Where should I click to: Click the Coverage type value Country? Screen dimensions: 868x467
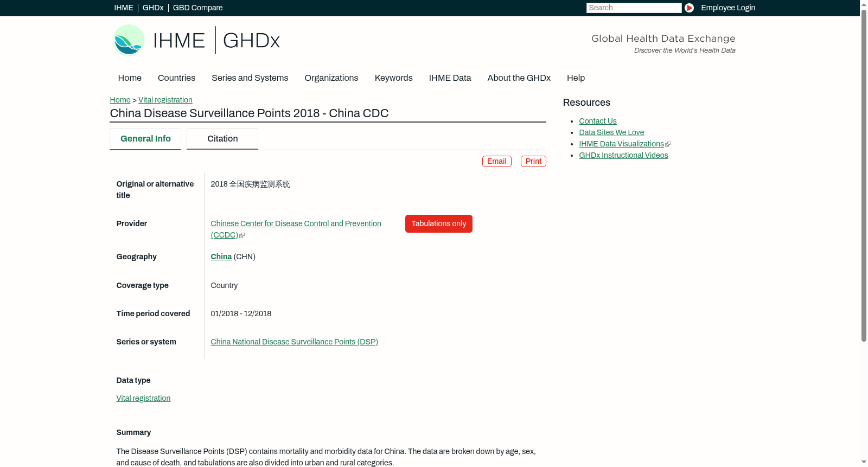(224, 286)
